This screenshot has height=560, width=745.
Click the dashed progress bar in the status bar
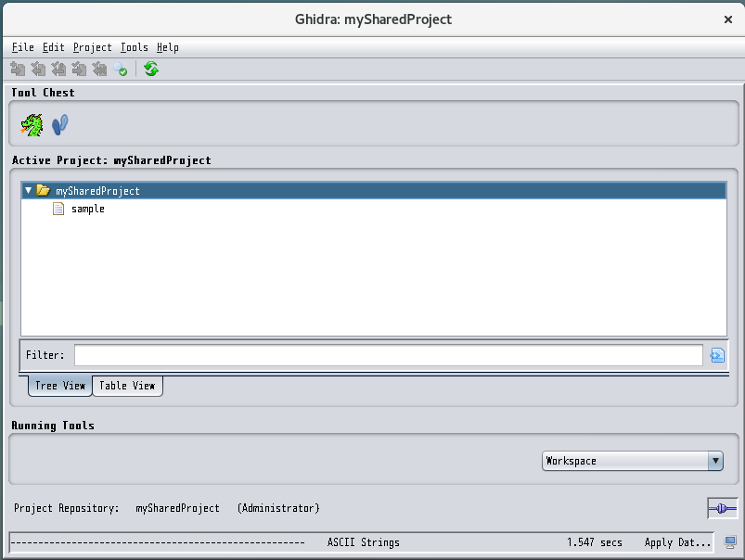(158, 542)
